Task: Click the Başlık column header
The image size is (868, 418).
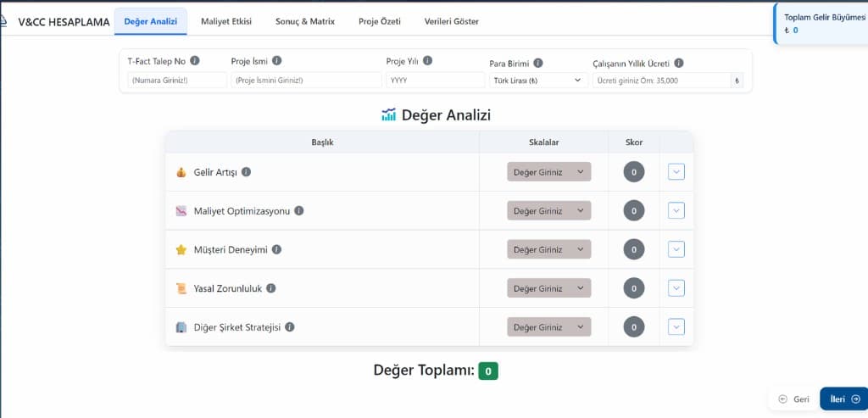Action: [322, 142]
